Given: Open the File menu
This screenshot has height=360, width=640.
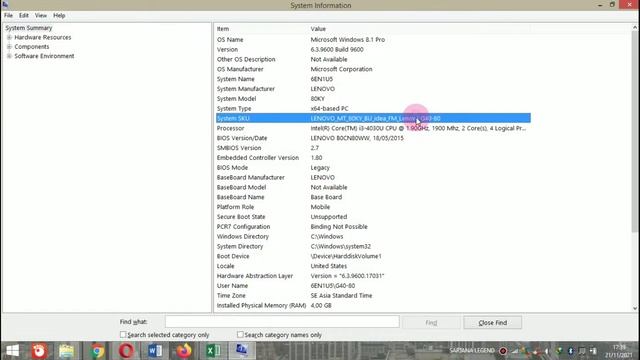Looking at the screenshot, I should (x=8, y=15).
